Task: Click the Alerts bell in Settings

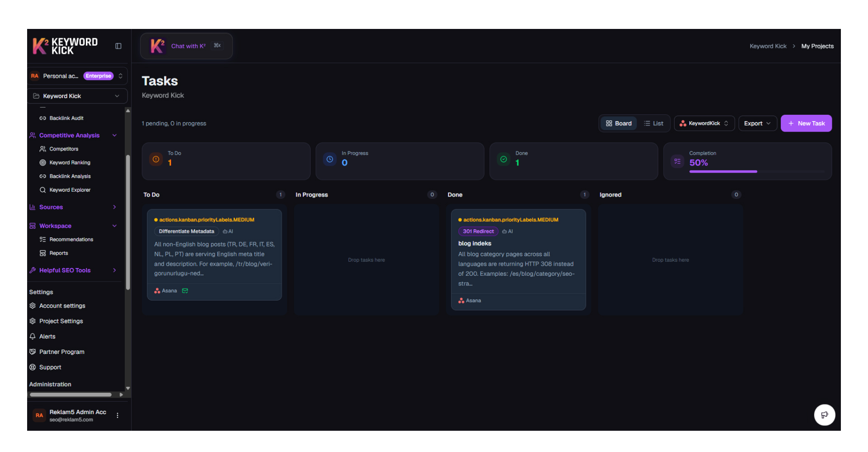Action: coord(47,336)
